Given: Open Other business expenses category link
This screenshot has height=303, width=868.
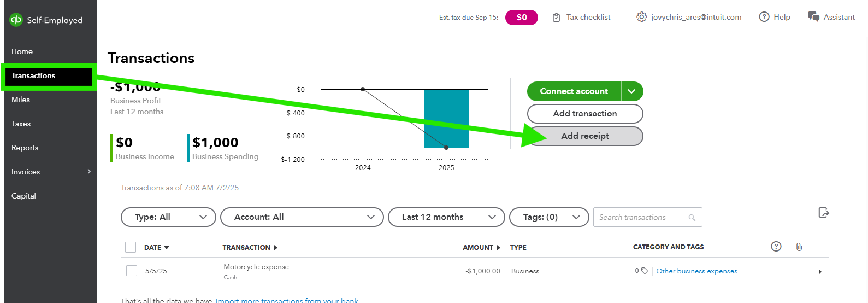Looking at the screenshot, I should (696, 271).
